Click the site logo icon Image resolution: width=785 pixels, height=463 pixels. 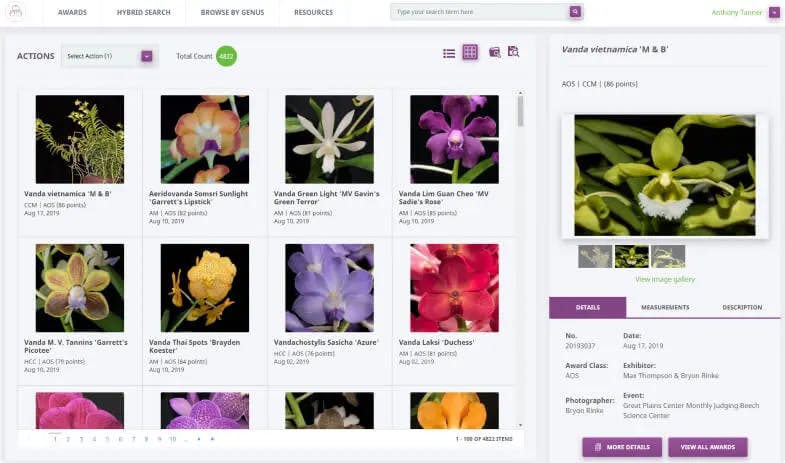pyautogui.click(x=16, y=12)
